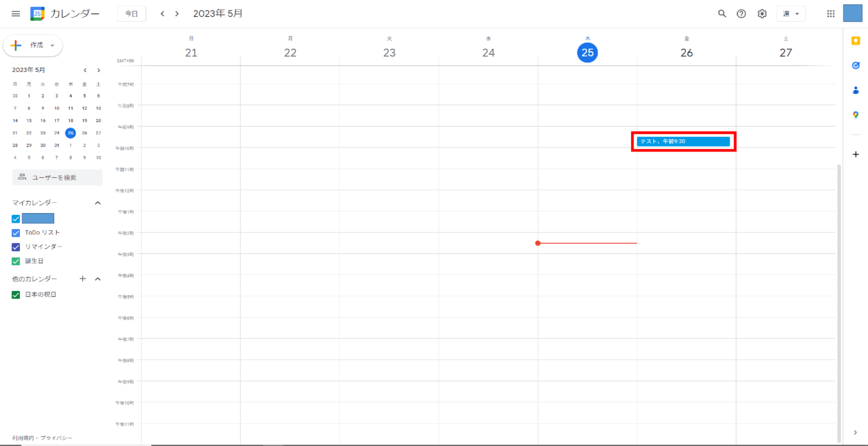Click the 2023年 5月 mini calendar title
The image size is (868, 446).
[x=29, y=70]
